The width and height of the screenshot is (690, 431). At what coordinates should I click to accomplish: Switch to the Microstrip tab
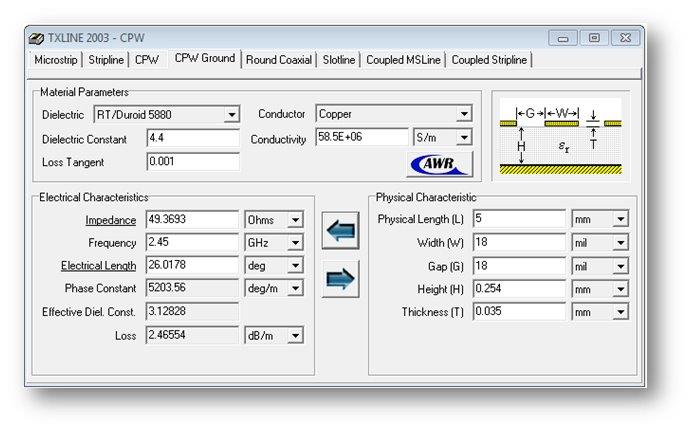(57, 60)
